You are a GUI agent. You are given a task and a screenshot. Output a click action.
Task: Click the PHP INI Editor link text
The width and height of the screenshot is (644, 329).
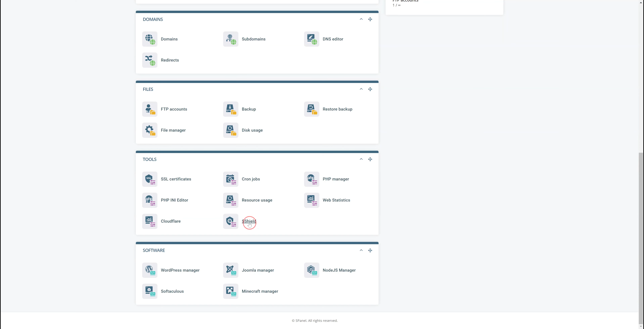[174, 200]
